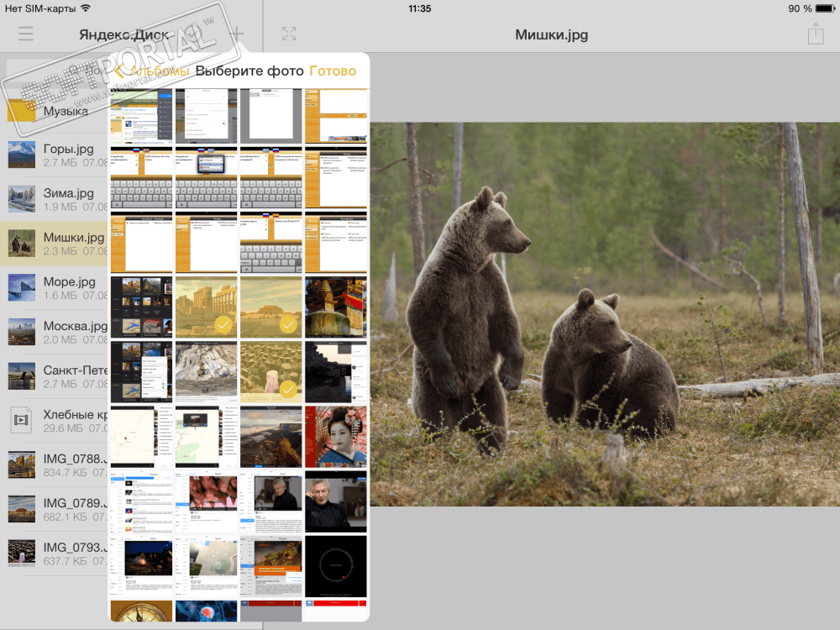Viewport: 840px width, 630px height.
Task: Open the hamburger menu in Яндекс.Диск
Action: [25, 34]
